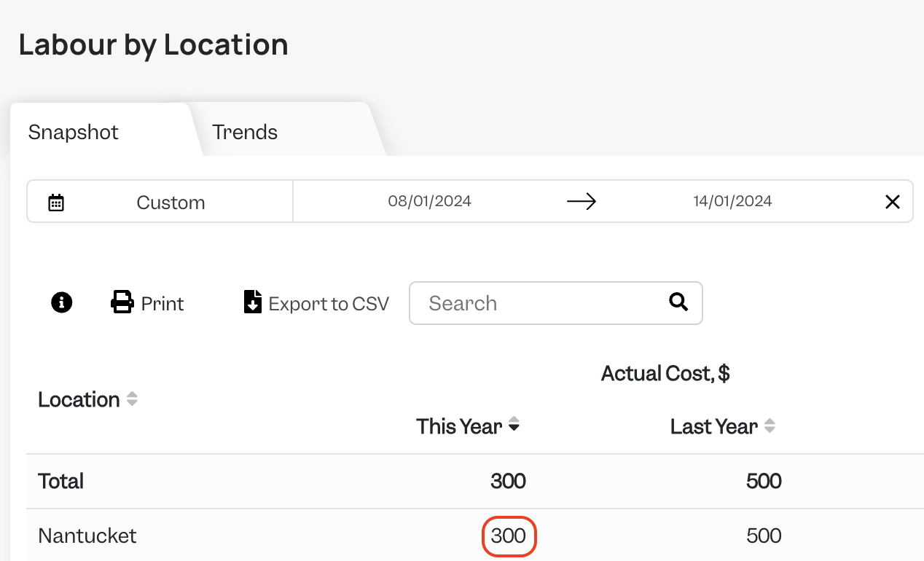Screen dimensions: 924x561
Task: Switch to the Trends tab
Action: coord(245,132)
